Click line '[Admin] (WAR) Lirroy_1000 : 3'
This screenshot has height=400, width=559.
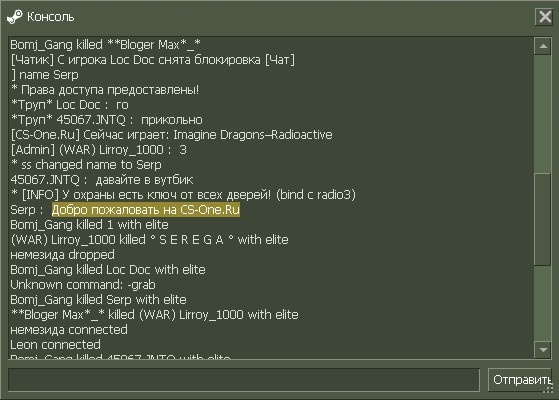(x=99, y=150)
